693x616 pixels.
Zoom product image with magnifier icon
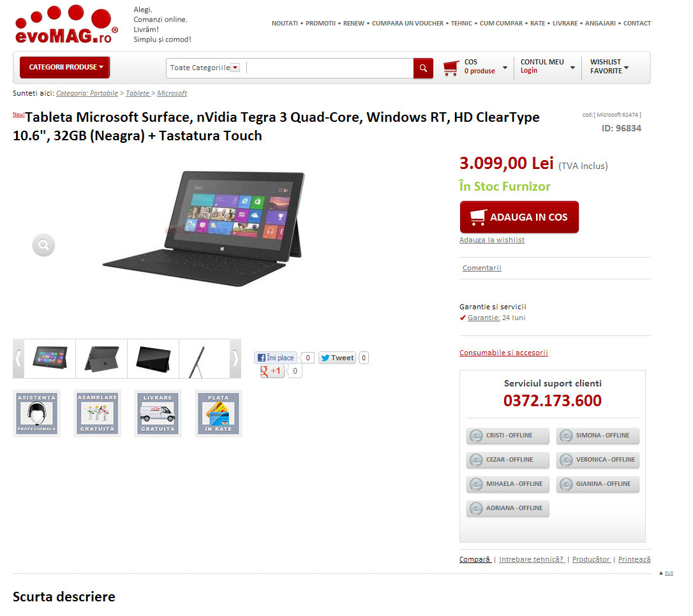pos(43,245)
